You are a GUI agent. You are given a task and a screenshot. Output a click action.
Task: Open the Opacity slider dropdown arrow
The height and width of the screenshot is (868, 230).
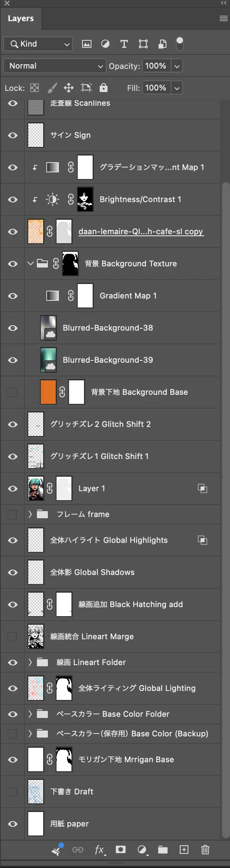[177, 66]
